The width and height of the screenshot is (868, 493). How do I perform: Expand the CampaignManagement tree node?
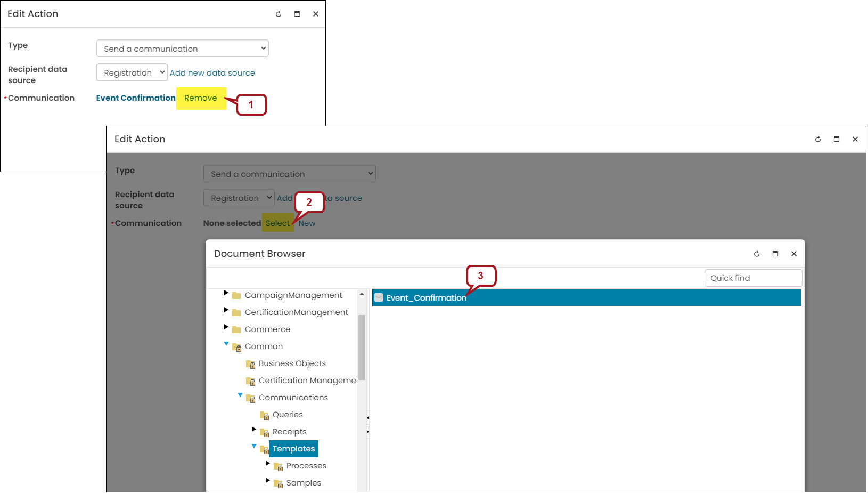point(226,293)
